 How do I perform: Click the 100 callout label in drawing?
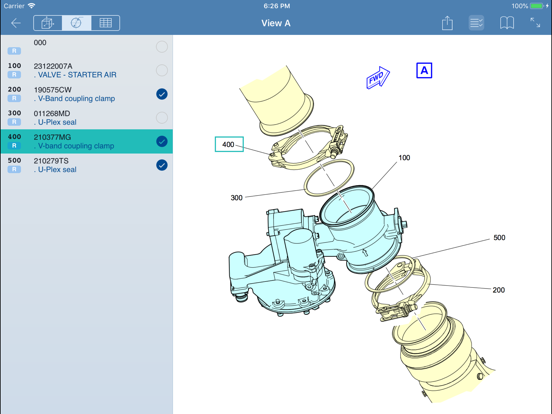point(404,158)
